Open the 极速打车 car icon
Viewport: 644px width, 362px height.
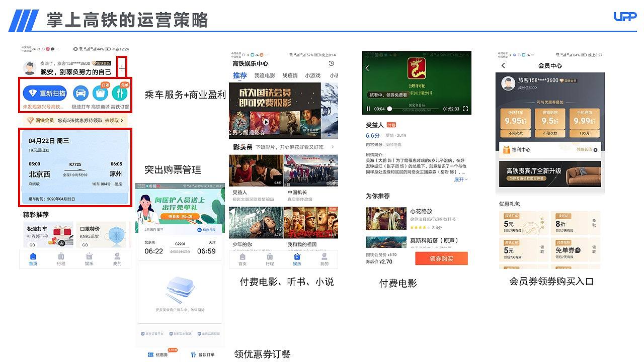pyautogui.click(x=80, y=93)
